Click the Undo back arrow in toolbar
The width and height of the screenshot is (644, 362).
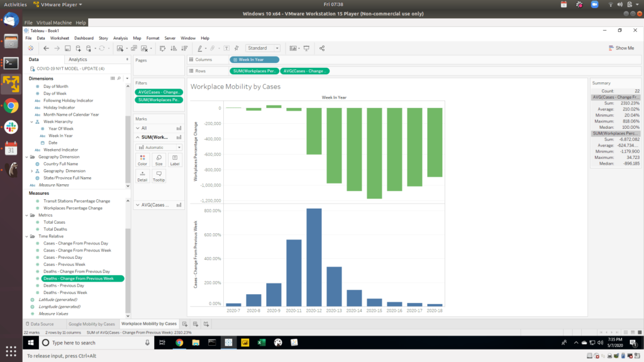coord(46,48)
